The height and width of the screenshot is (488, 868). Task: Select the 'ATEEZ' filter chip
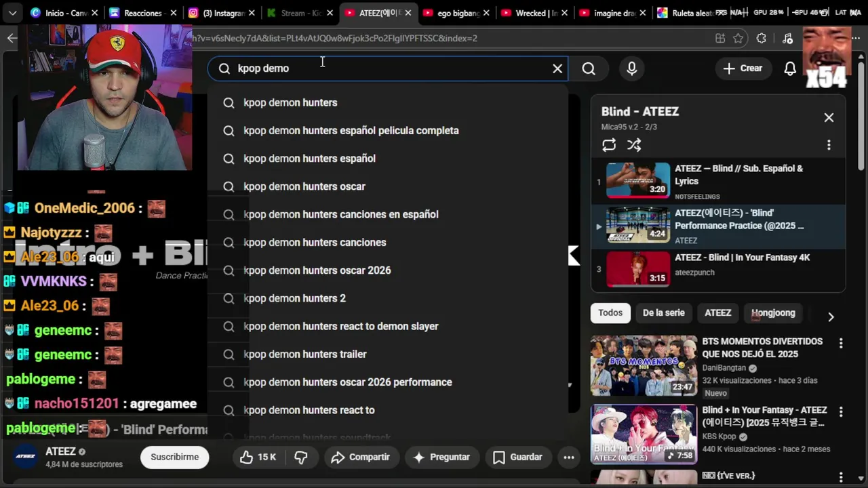point(717,312)
